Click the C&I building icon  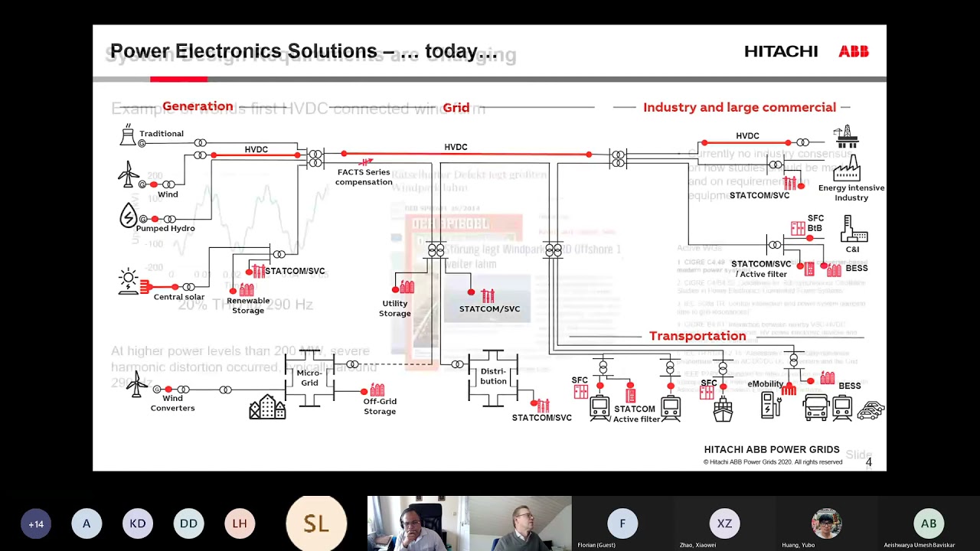point(853,229)
